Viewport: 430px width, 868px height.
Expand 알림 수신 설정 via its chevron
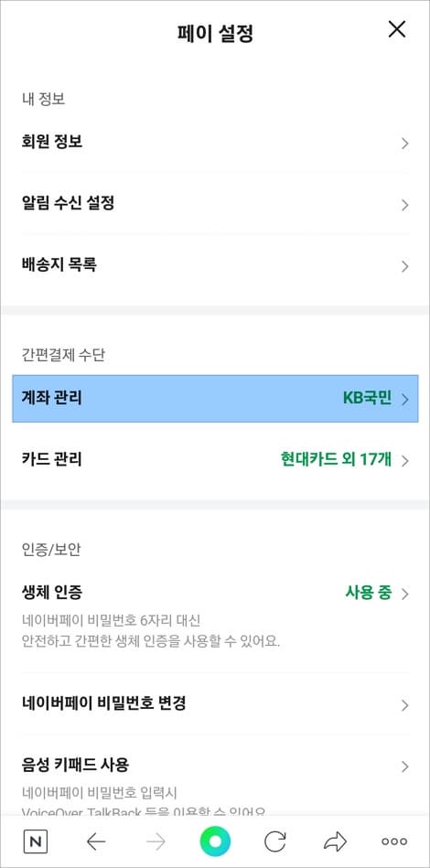click(x=405, y=205)
